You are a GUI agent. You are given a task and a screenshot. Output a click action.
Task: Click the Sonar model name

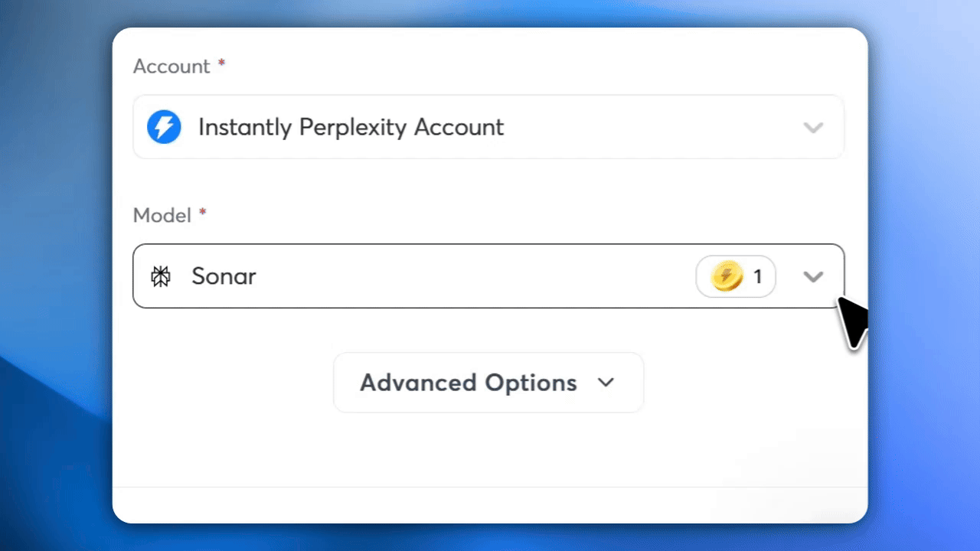click(224, 276)
